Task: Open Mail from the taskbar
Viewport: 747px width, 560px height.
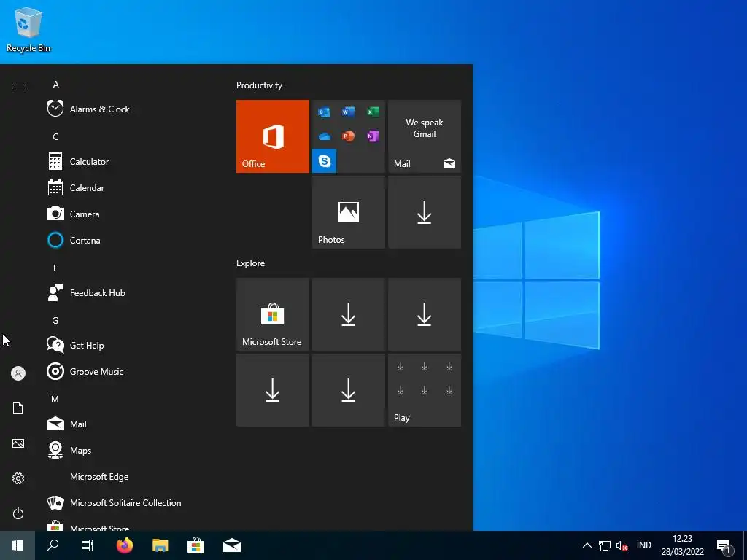Action: pos(231,545)
